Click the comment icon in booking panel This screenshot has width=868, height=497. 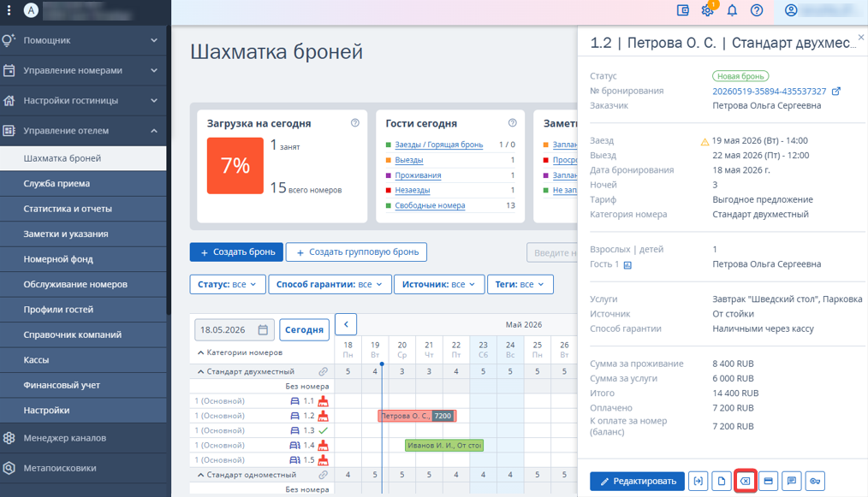pos(792,481)
